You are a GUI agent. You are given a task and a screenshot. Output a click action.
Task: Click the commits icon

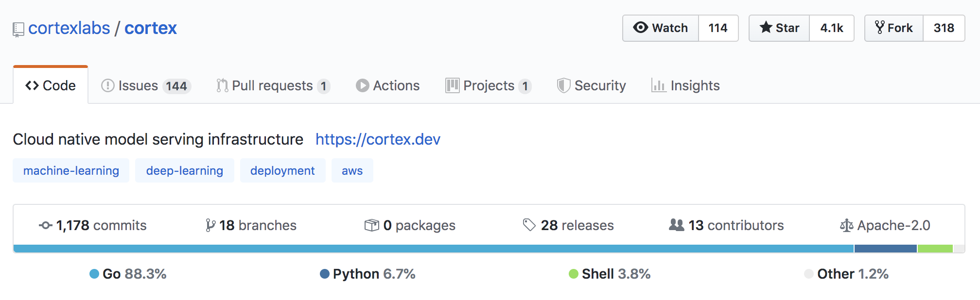pyautogui.click(x=46, y=225)
